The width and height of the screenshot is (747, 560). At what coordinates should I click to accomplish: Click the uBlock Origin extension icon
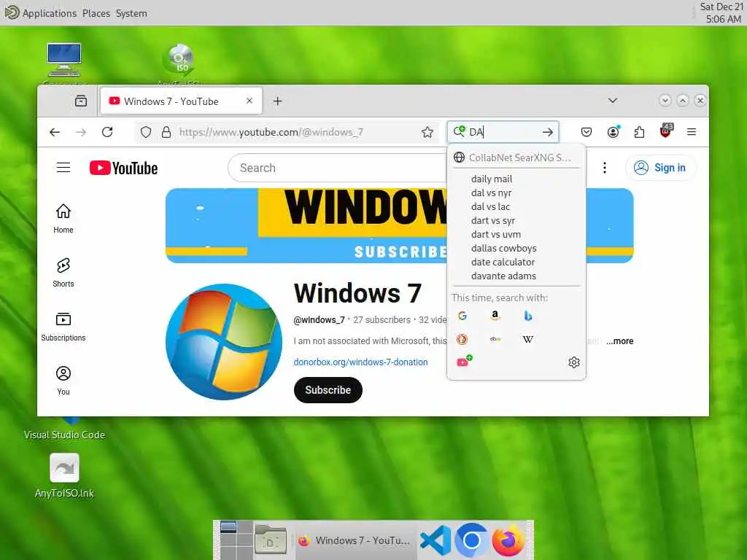point(665,131)
